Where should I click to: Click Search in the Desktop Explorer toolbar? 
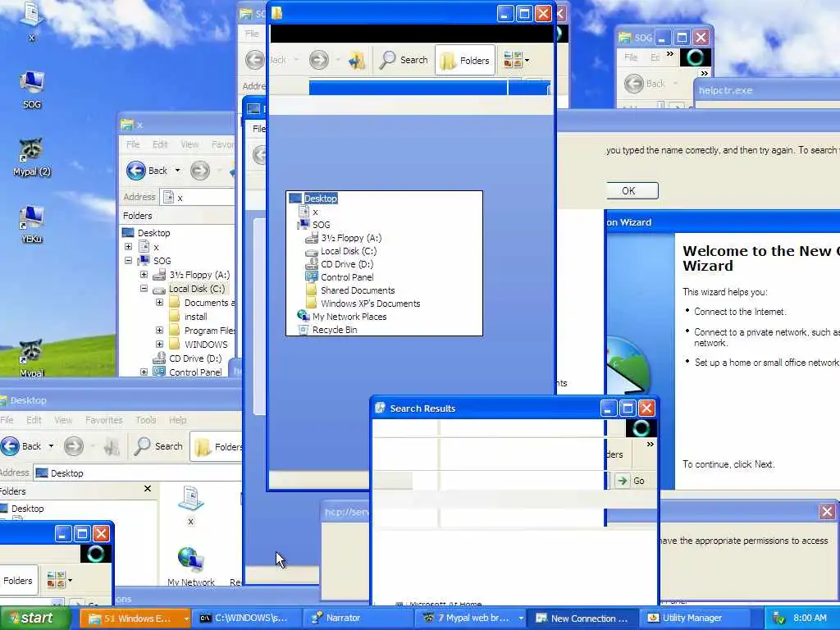[158, 445]
